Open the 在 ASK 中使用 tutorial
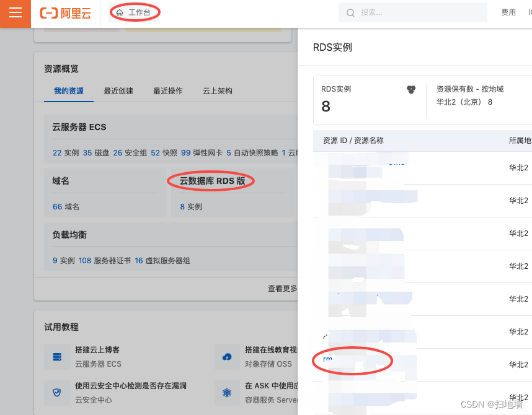 [x=271, y=386]
